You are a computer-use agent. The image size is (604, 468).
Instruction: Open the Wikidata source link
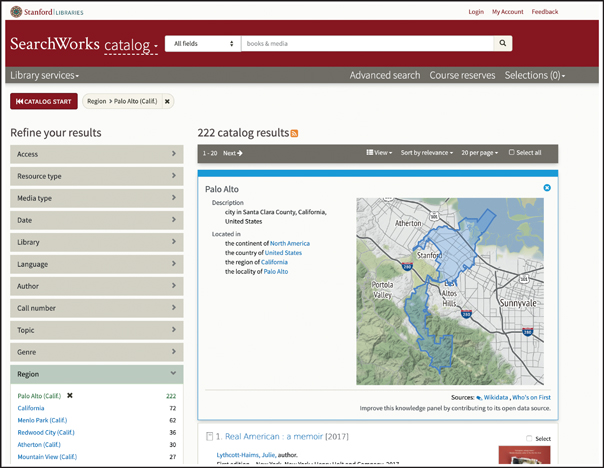(495, 397)
